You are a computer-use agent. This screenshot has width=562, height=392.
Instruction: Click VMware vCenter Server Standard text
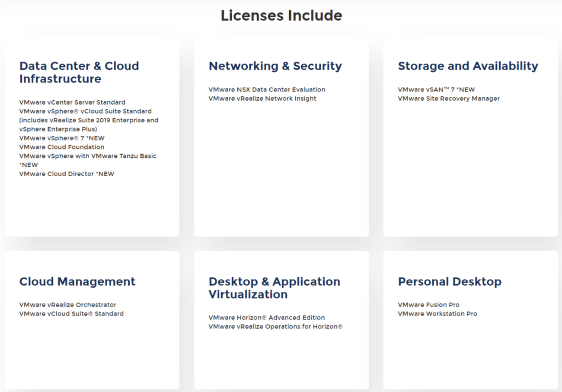72,102
